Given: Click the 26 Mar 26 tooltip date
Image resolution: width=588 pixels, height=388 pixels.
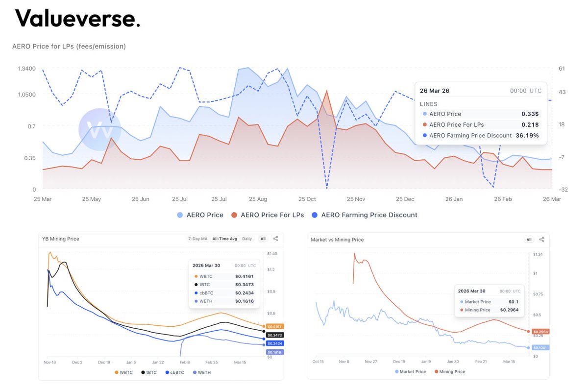Looking at the screenshot, I should [435, 91].
